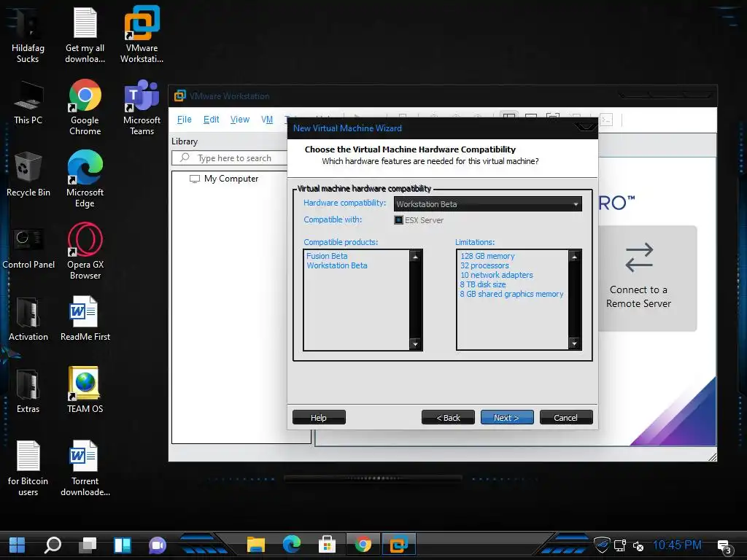The width and height of the screenshot is (747, 560).
Task: Select the 8 TB disk size limitation
Action: (483, 284)
